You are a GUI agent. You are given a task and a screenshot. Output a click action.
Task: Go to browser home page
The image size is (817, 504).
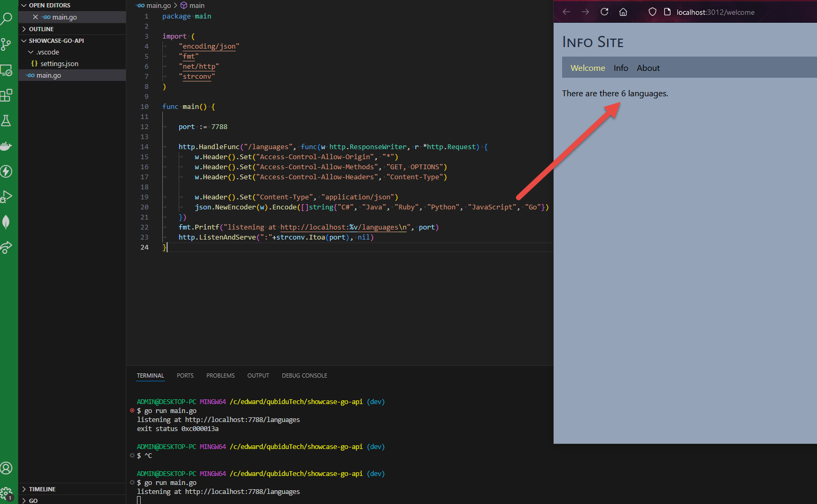623,12
